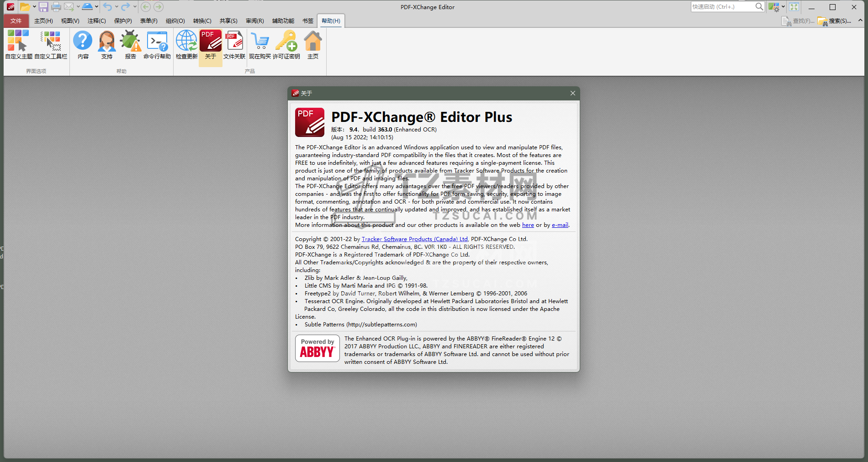Open the 自定义工具栏 customize toolbar tool
Image resolution: width=868 pixels, height=462 pixels.
(x=51, y=45)
